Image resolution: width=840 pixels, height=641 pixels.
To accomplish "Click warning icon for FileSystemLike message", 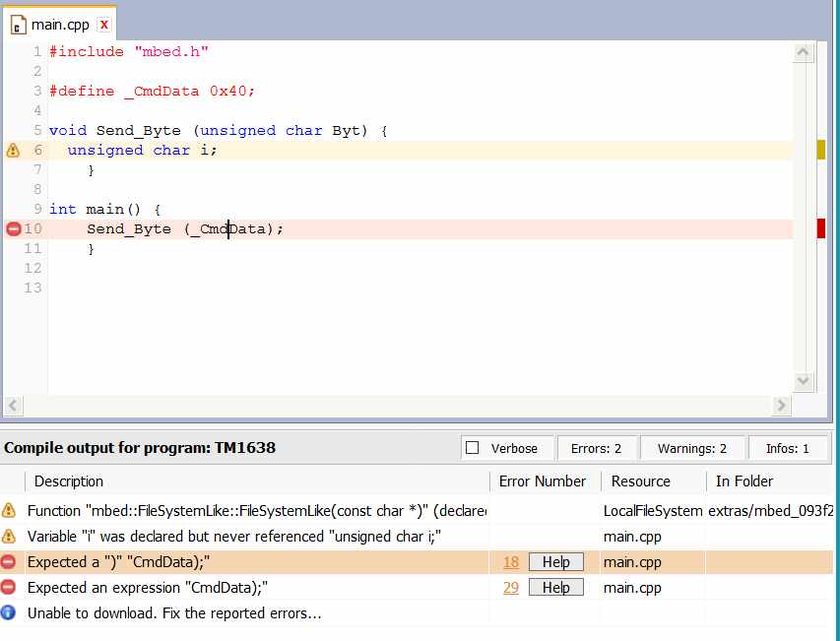I will coord(9,510).
